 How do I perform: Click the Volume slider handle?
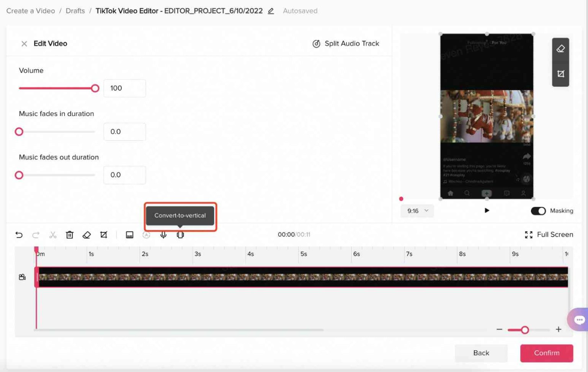pos(95,88)
